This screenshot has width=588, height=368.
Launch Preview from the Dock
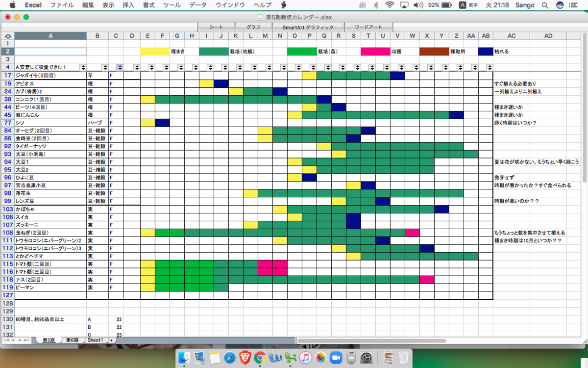point(199,357)
